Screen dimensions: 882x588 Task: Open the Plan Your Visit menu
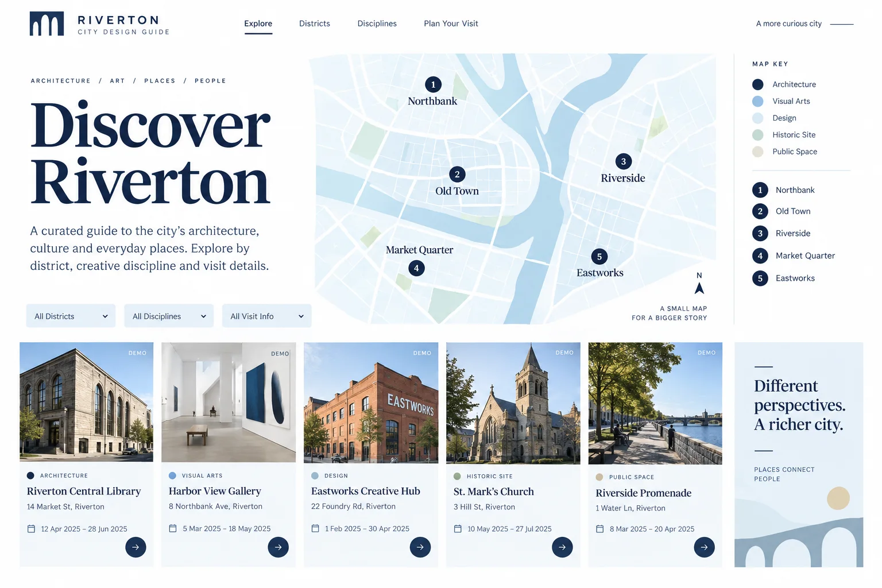451,24
